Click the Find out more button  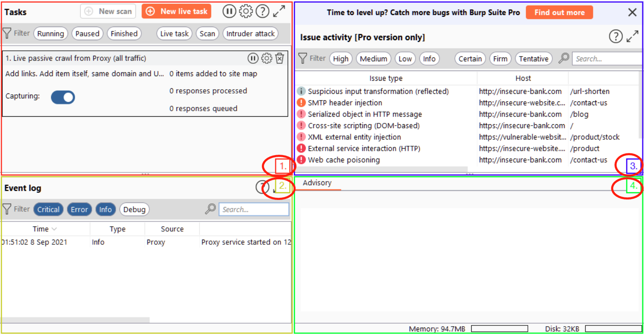pos(559,12)
